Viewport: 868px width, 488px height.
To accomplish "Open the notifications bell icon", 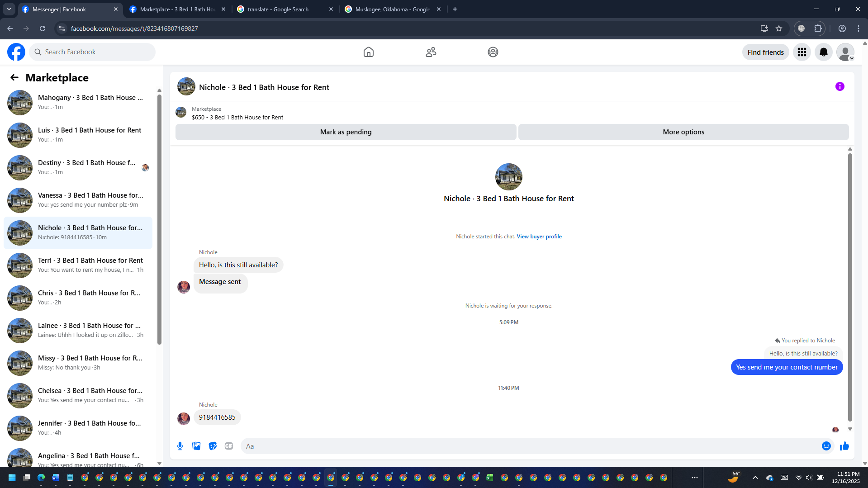I will [x=824, y=52].
